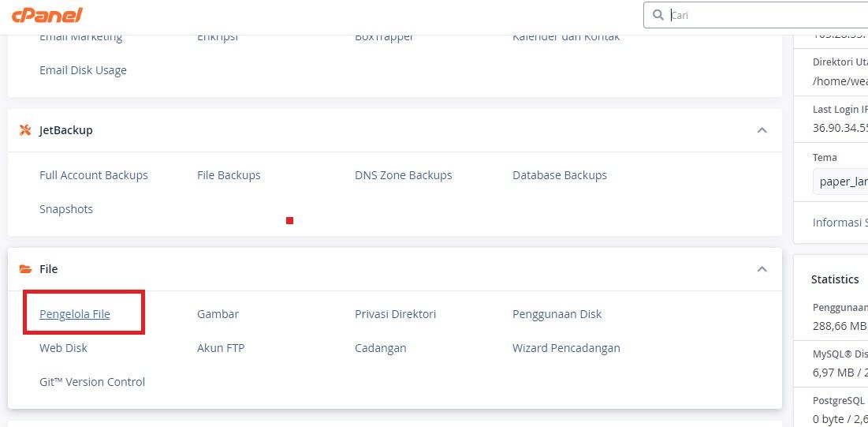This screenshot has width=868, height=427.
Task: Open Privasi Direktori
Action: tap(395, 314)
